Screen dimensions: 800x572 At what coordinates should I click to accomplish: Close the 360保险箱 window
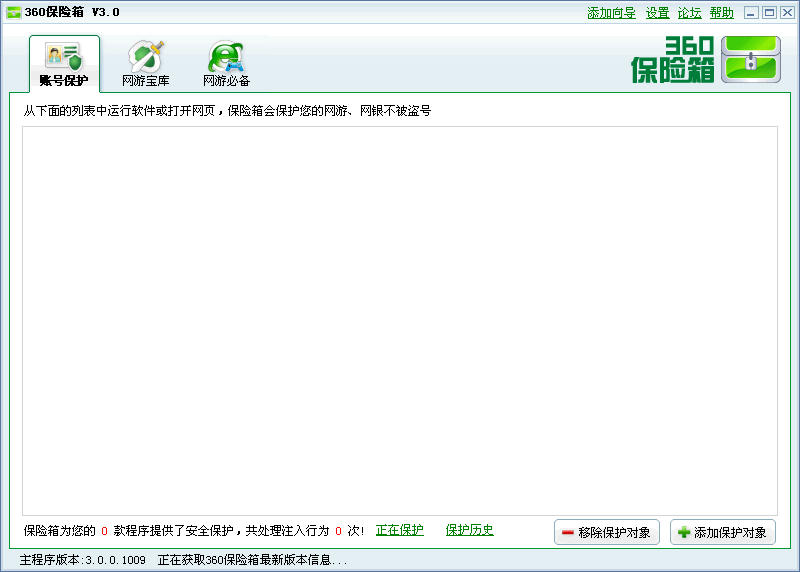coord(786,13)
